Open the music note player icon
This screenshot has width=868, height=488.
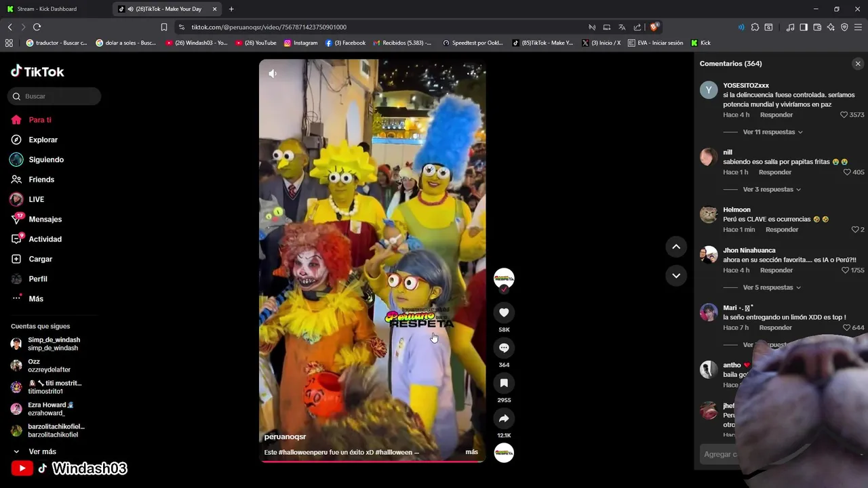(790, 27)
